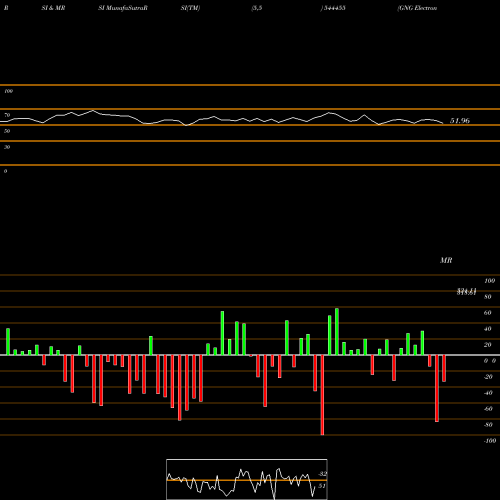Click the RSI axis label 50

7,131
